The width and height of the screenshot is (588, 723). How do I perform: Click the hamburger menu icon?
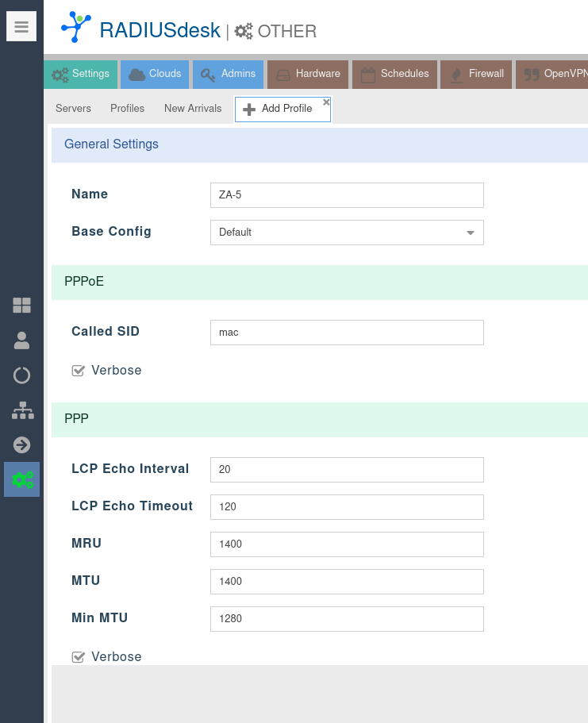(21, 27)
